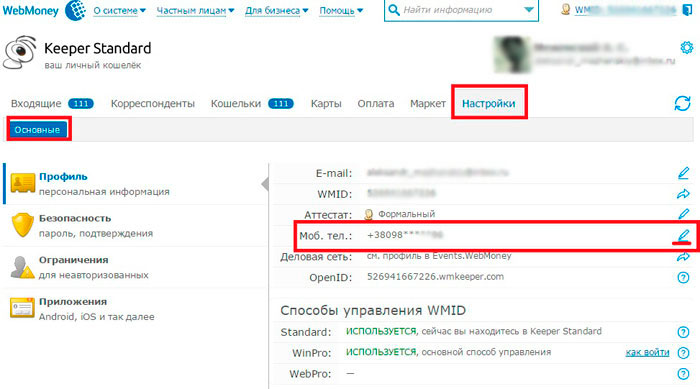The width and height of the screenshot is (700, 389).
Task: Click help icon in the Standard row
Action: (x=683, y=332)
